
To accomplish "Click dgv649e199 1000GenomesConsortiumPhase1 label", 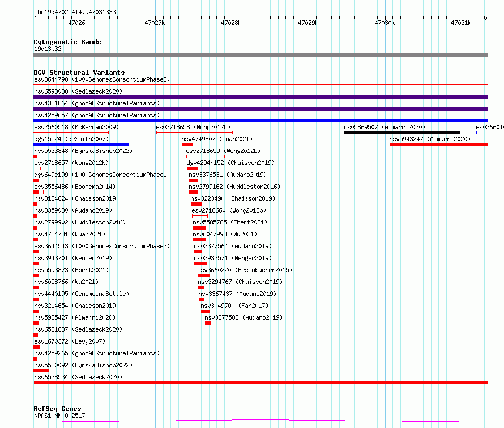I will coord(102,175).
